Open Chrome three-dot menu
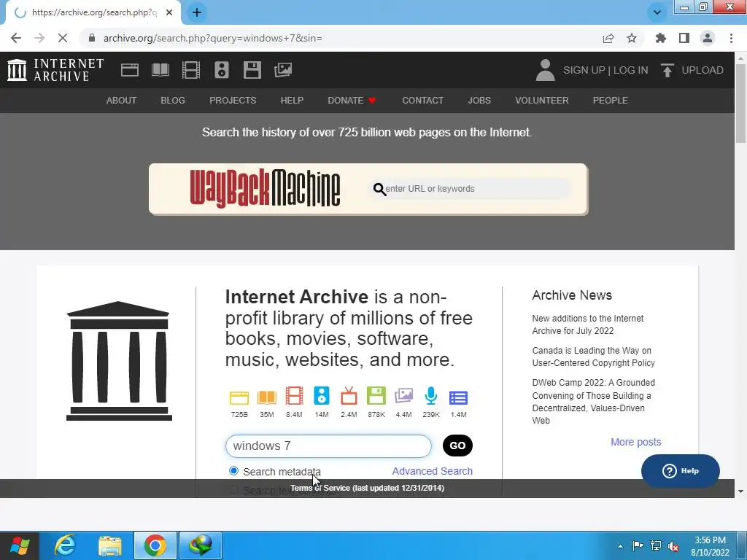 [731, 38]
